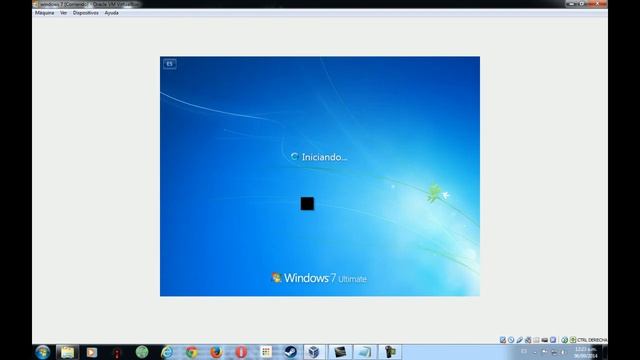Click the mouse integration status icon
The height and width of the screenshot is (360, 640).
(564, 340)
